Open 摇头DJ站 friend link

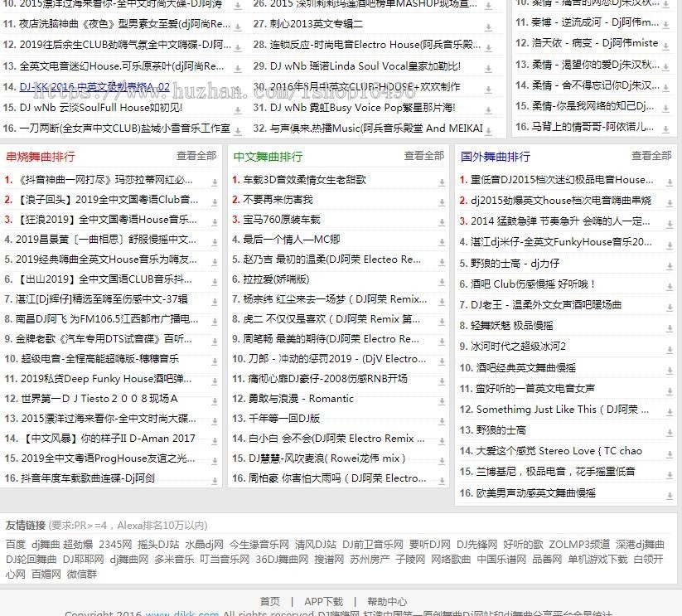[158, 544]
